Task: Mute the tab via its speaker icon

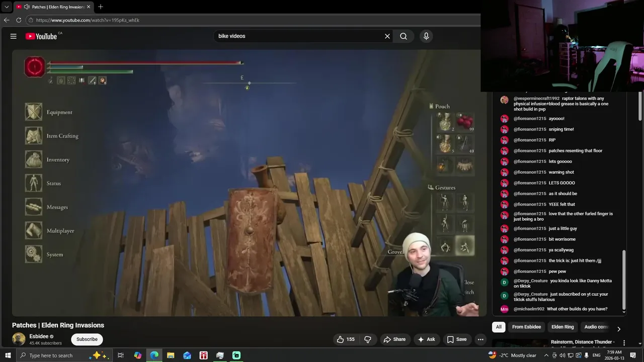Action: pyautogui.click(x=27, y=7)
